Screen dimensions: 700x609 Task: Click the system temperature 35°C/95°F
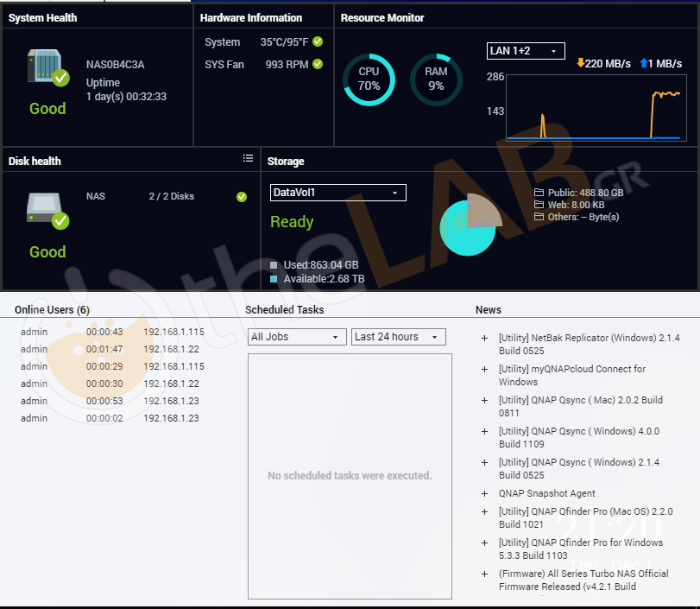click(x=284, y=42)
